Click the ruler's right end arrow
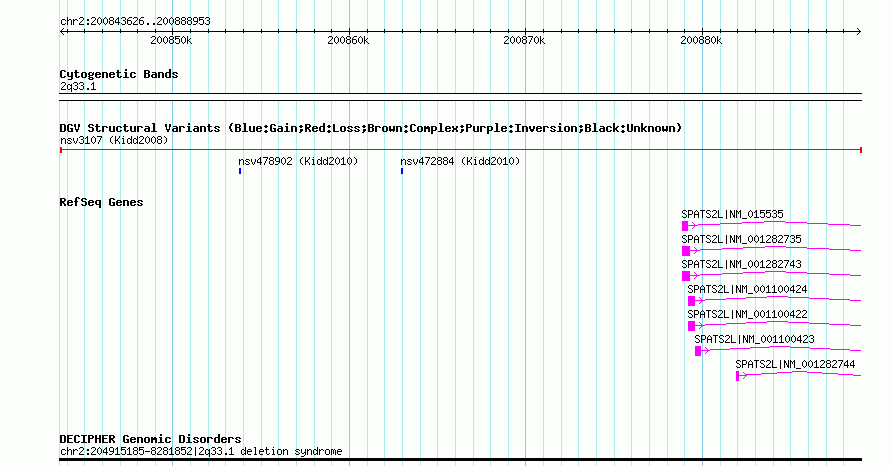 (859, 31)
